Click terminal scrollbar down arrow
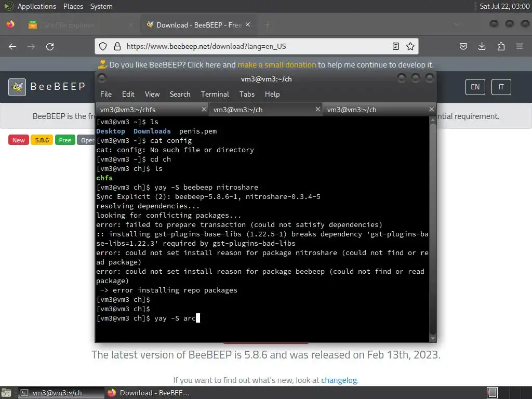Screen dimensions: 532x399 pos(433,338)
